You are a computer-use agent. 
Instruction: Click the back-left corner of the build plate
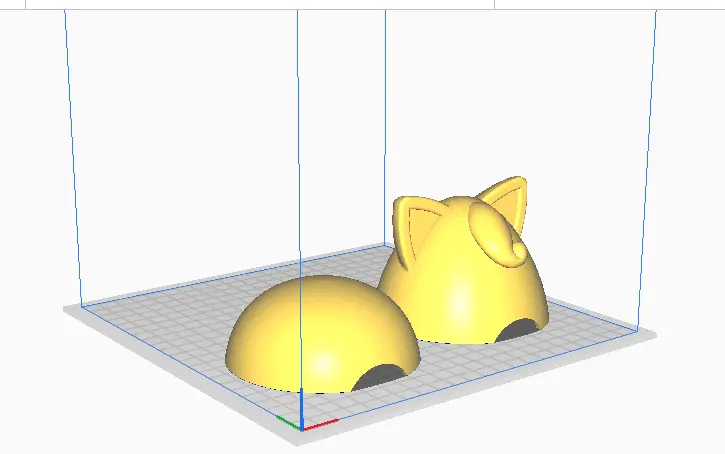(82, 306)
